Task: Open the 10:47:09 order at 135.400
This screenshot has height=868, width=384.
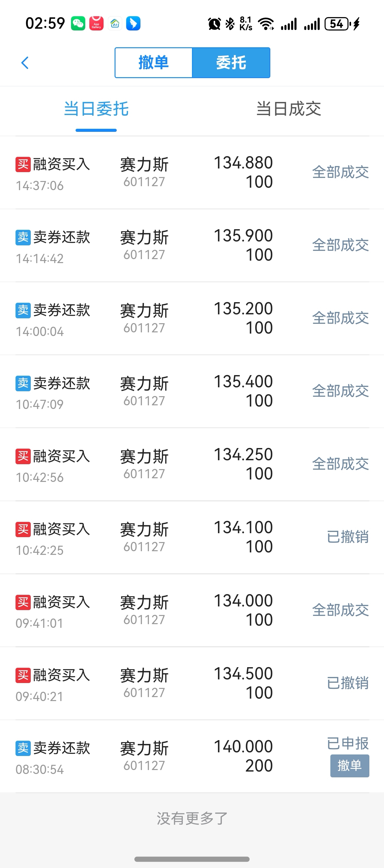Action: [x=192, y=392]
